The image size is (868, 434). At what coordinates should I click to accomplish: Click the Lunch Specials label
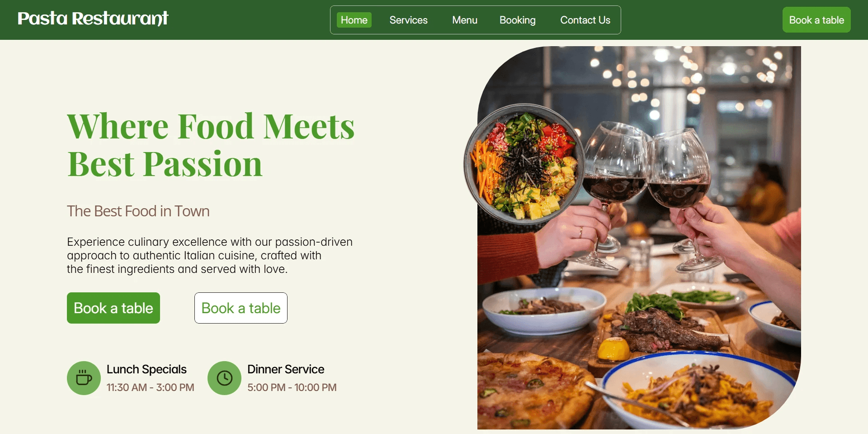coord(146,369)
